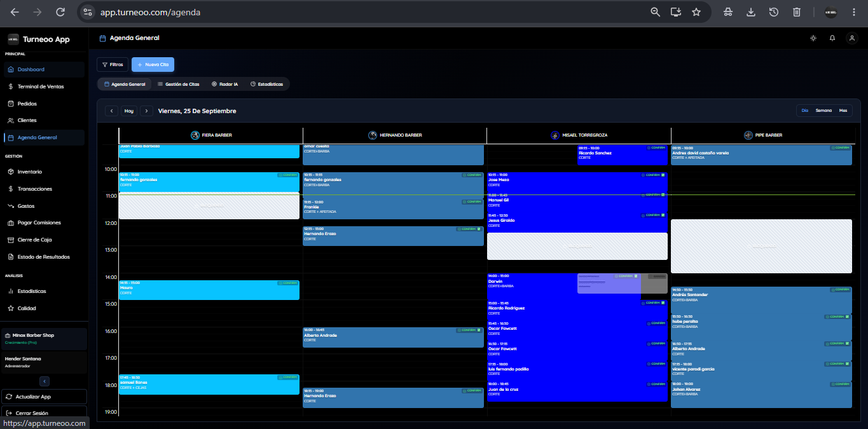
Task: Open Estadísticas in the sidebar Análisis section
Action: pyautogui.click(x=43, y=291)
